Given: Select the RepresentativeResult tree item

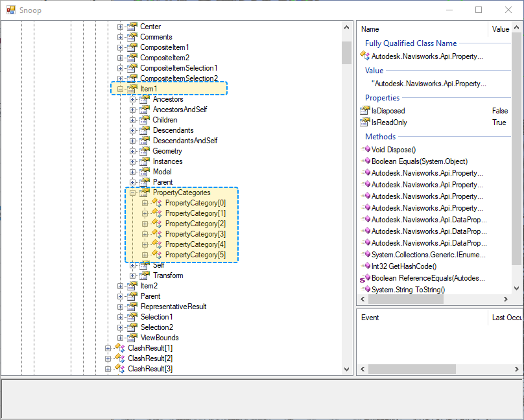Looking at the screenshot, I should 173,307.
